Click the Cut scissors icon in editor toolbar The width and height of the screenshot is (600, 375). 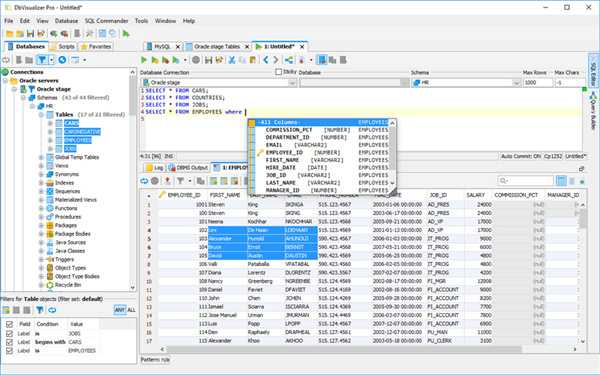tap(232, 60)
